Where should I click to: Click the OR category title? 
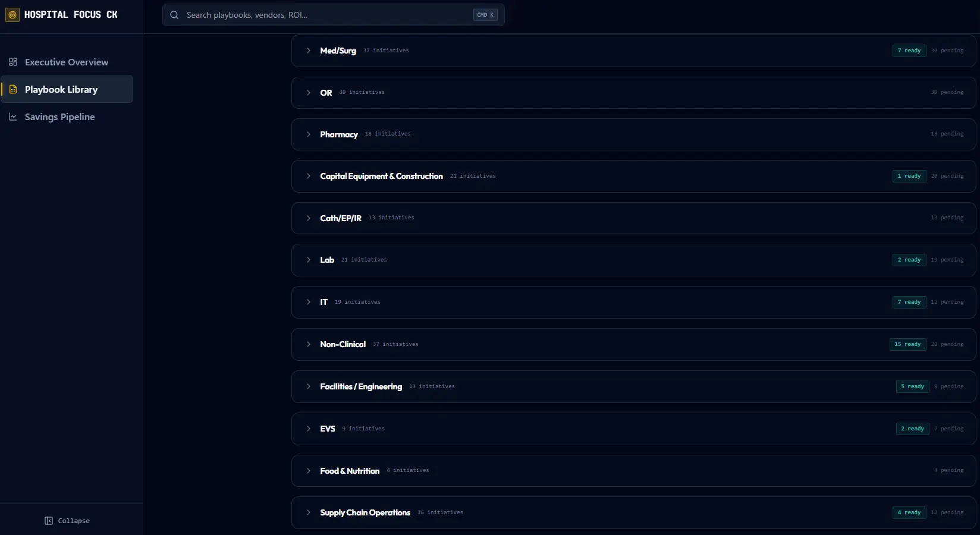[x=326, y=93]
